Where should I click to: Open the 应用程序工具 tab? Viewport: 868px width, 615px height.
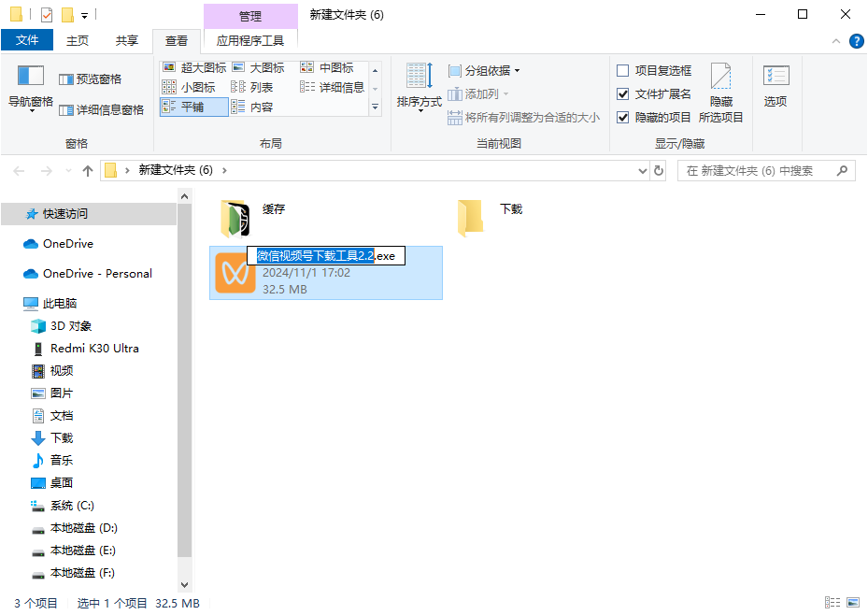[x=249, y=40]
